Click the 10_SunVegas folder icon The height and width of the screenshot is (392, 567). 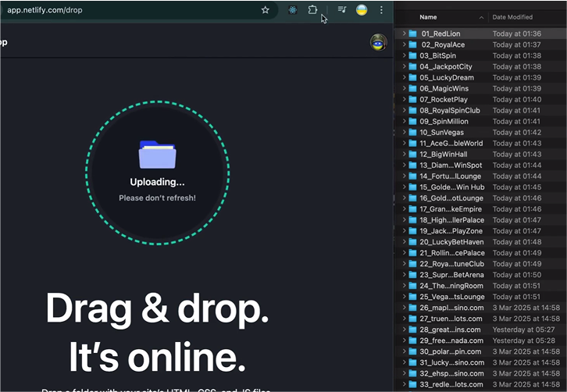pyautogui.click(x=412, y=132)
